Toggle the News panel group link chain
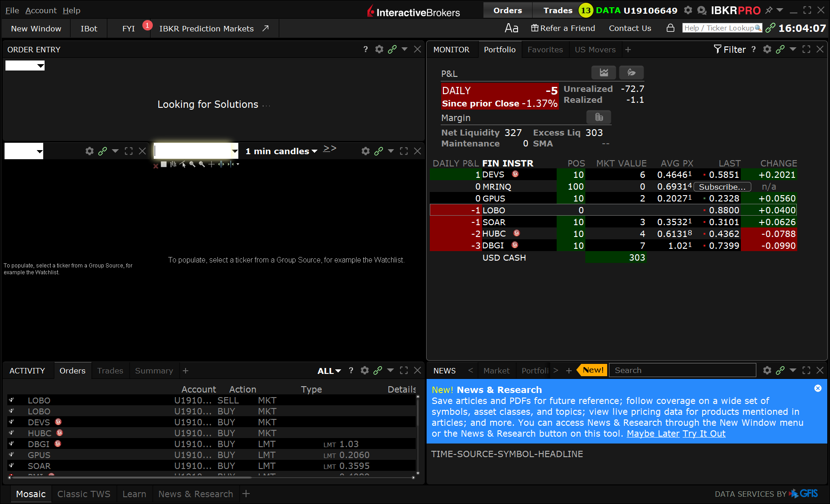 pyautogui.click(x=780, y=370)
